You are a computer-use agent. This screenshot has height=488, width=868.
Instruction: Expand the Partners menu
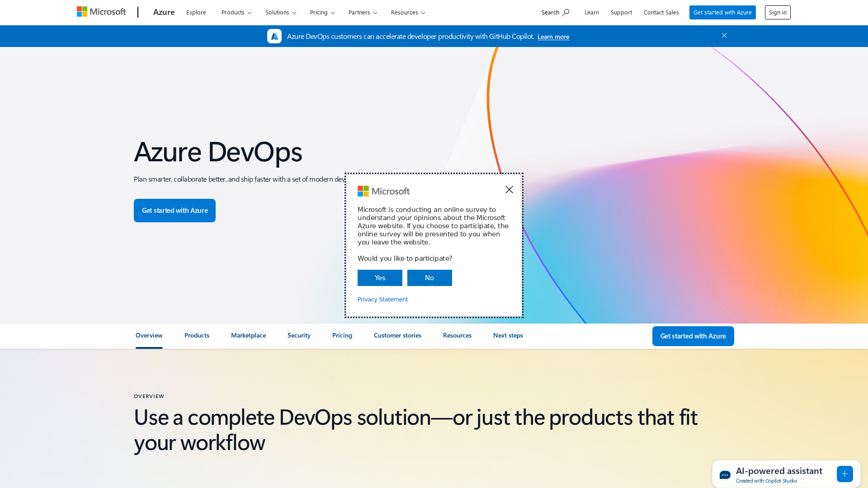coord(363,12)
